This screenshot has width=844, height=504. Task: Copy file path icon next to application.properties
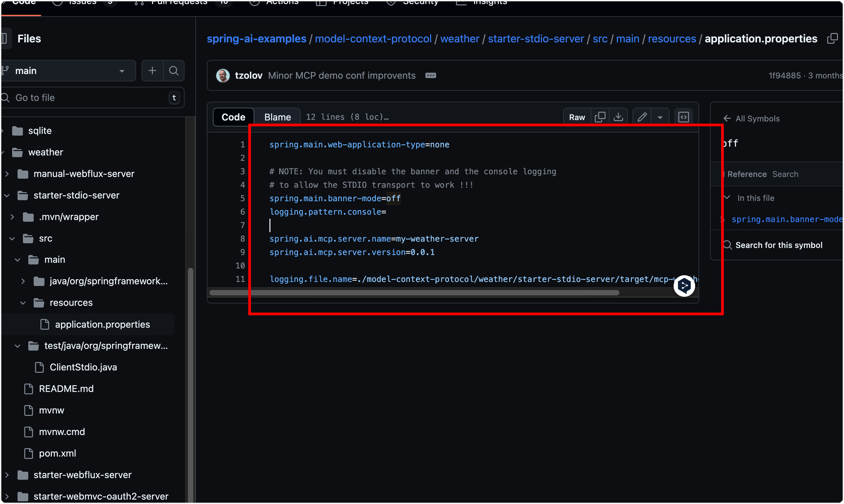[832, 39]
